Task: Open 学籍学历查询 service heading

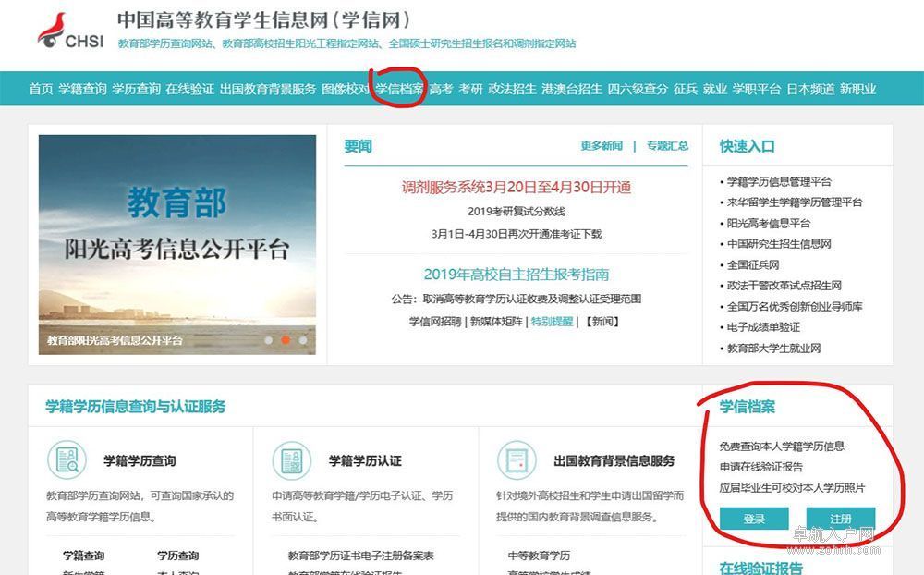Action: click(140, 460)
